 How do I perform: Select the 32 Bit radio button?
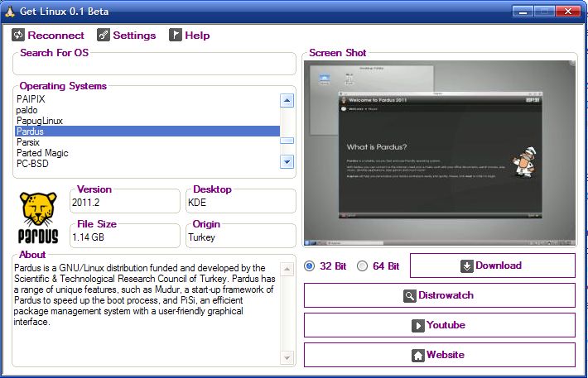tap(310, 266)
